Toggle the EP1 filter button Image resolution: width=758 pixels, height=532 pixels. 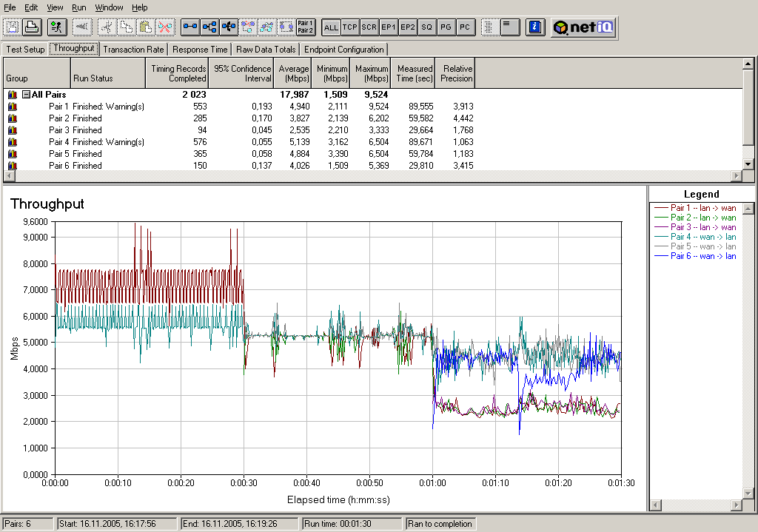point(389,27)
